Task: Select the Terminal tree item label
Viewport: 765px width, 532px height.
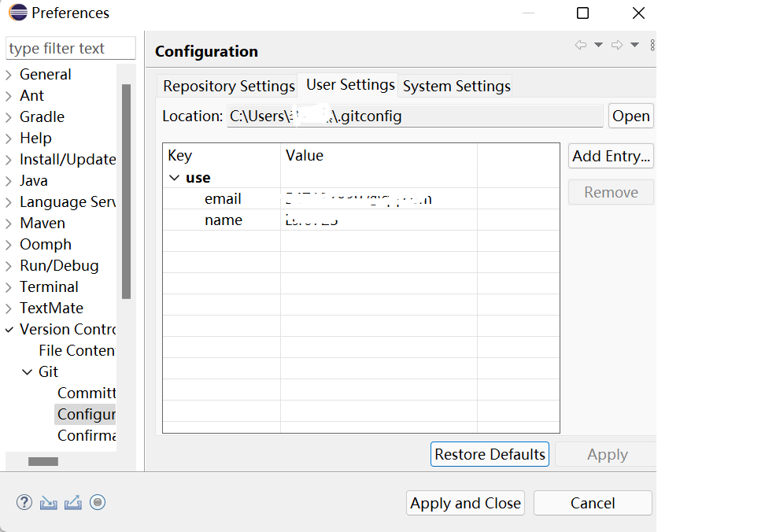Action: pos(49,286)
